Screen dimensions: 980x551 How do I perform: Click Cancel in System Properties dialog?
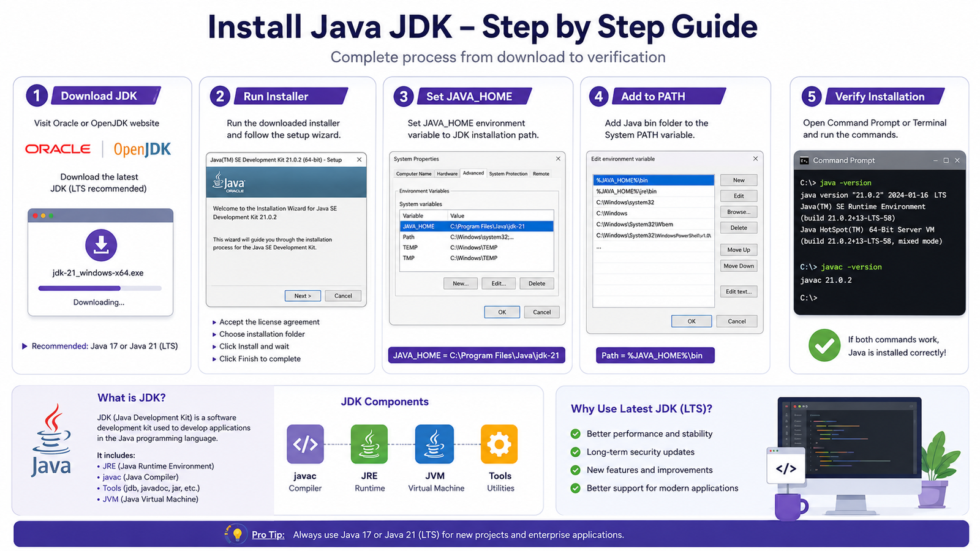point(542,312)
